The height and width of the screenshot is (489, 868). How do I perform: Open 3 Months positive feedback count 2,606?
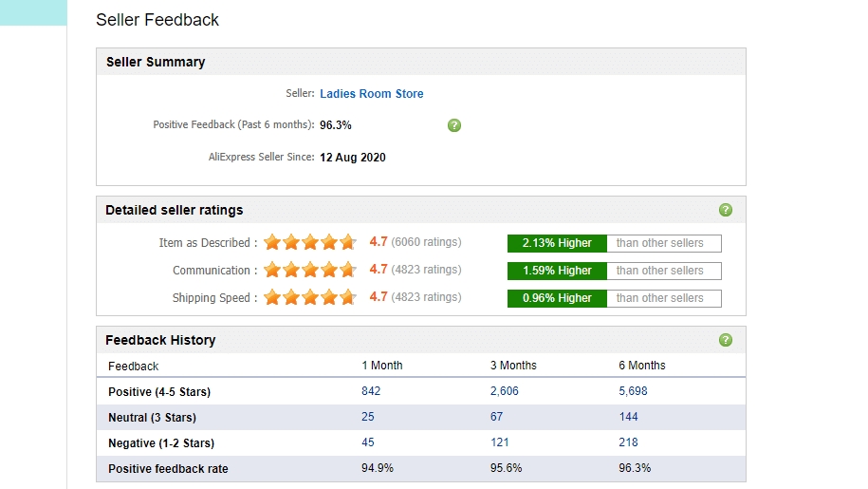point(505,391)
